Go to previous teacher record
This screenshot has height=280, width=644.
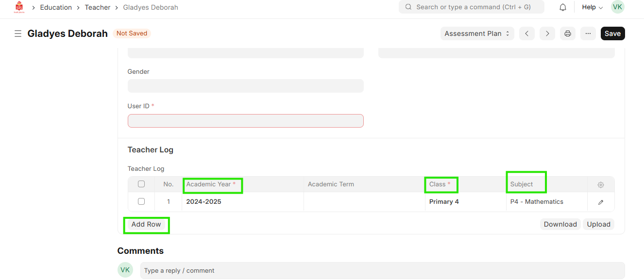pyautogui.click(x=526, y=33)
